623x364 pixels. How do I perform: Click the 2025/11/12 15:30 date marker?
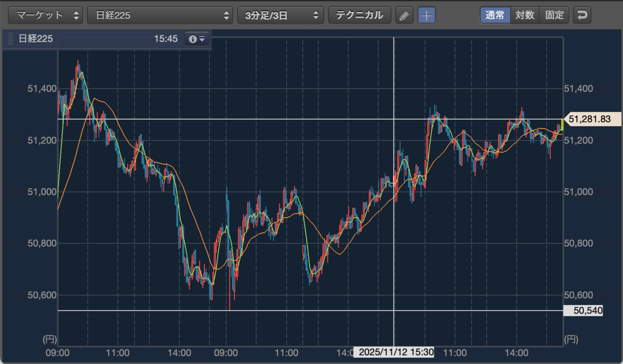[x=394, y=352]
